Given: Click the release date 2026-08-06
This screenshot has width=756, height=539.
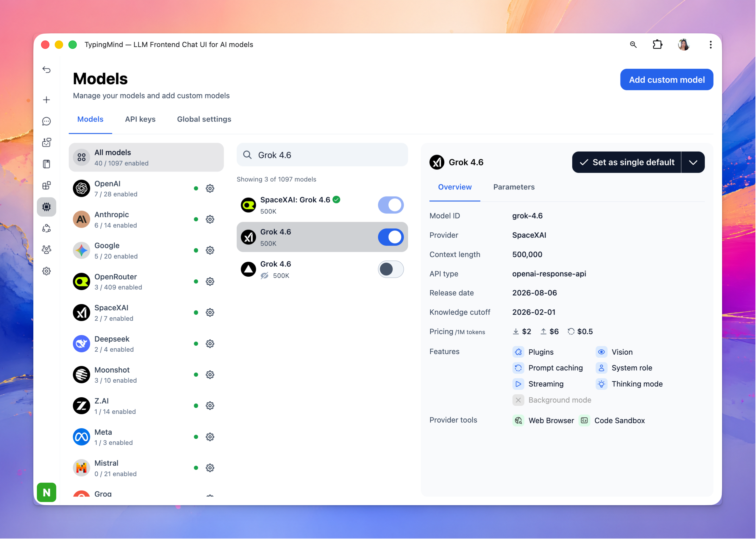Looking at the screenshot, I should coord(534,293).
